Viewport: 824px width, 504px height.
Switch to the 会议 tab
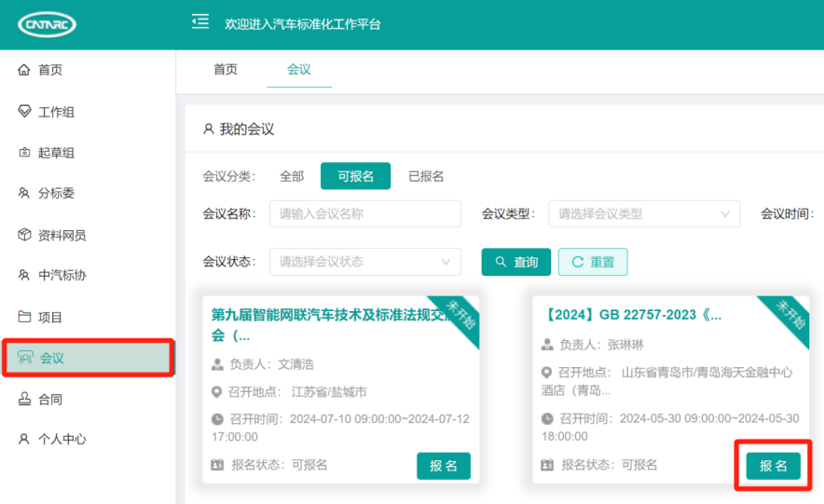point(299,69)
